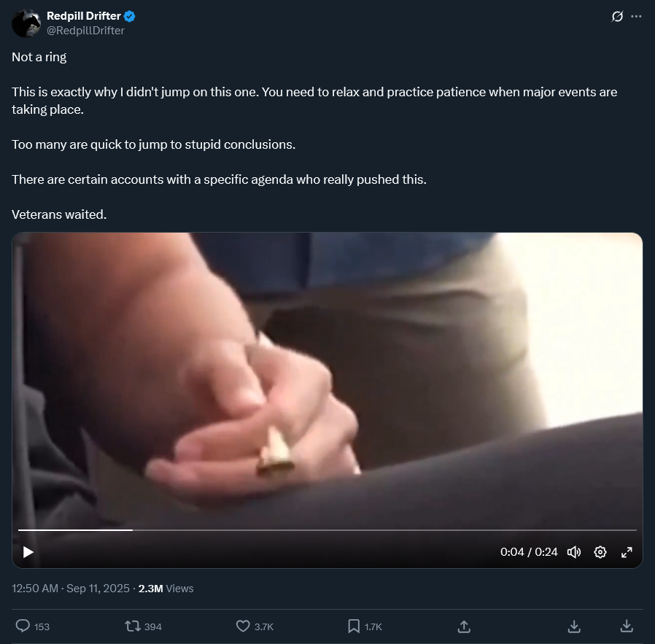Click the blue verified badge
Image resolution: width=655 pixels, height=644 pixels.
coord(130,16)
